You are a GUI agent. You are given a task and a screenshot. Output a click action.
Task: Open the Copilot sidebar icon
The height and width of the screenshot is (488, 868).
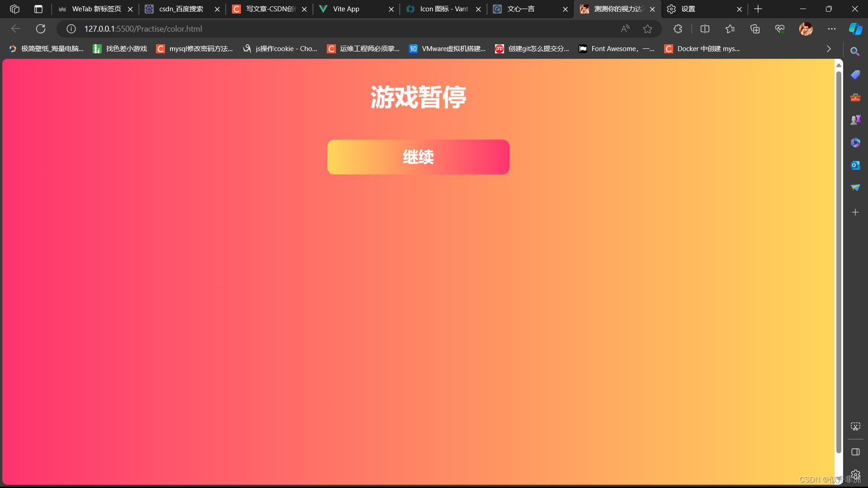[855, 29]
